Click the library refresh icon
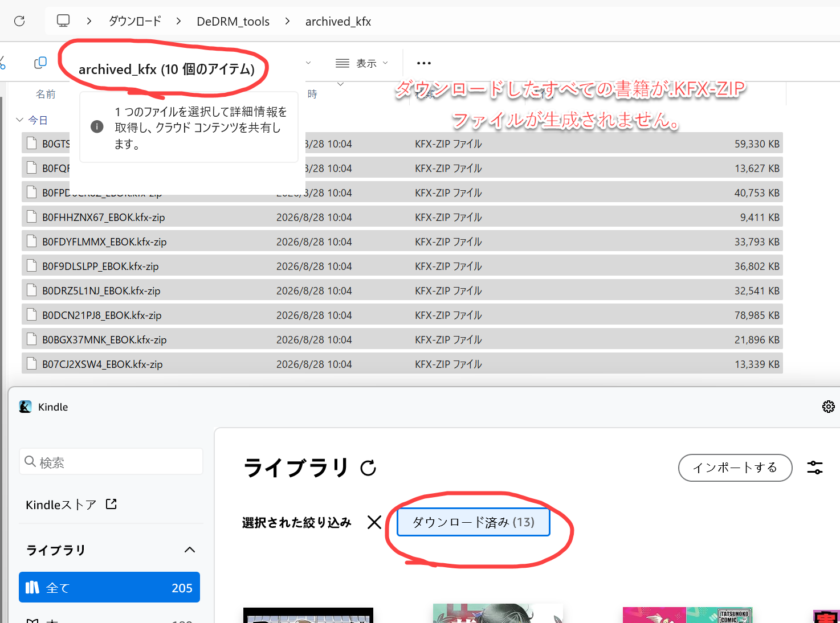The height and width of the screenshot is (623, 840). point(369,468)
